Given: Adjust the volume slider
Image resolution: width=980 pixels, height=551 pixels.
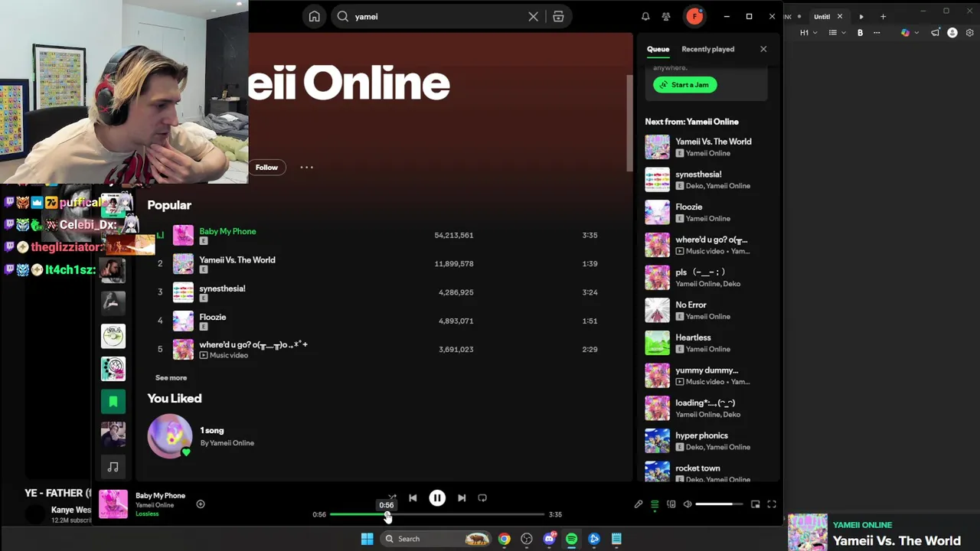Looking at the screenshot, I should [719, 504].
